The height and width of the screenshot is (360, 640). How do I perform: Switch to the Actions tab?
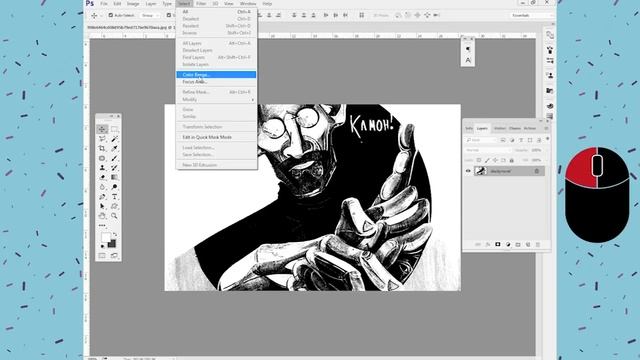[x=529, y=128]
